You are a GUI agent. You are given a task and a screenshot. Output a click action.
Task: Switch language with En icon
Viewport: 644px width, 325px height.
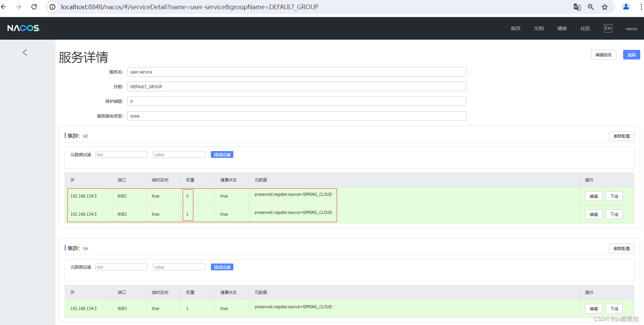click(608, 28)
